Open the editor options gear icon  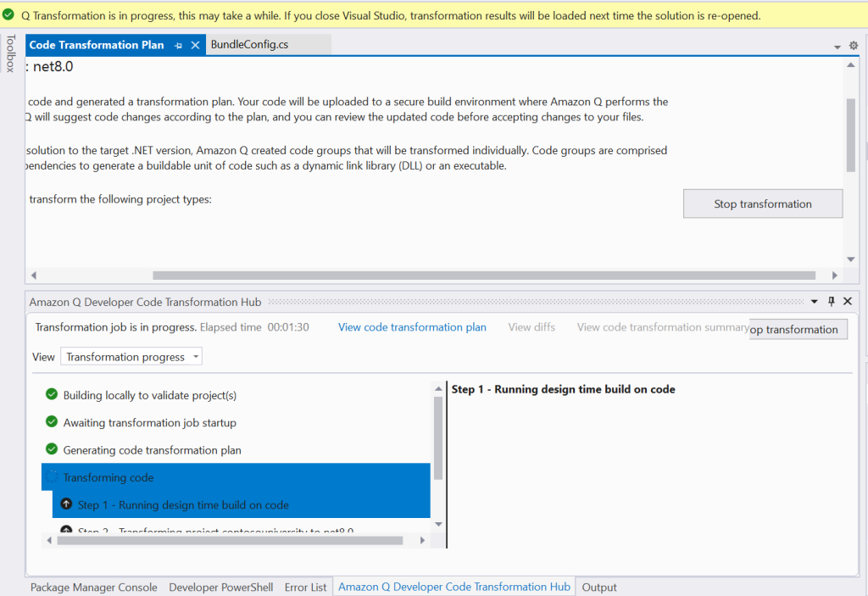point(853,45)
